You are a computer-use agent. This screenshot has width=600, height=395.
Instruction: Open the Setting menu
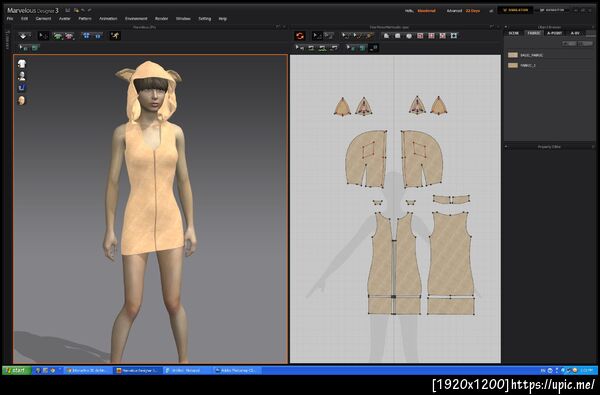204,18
